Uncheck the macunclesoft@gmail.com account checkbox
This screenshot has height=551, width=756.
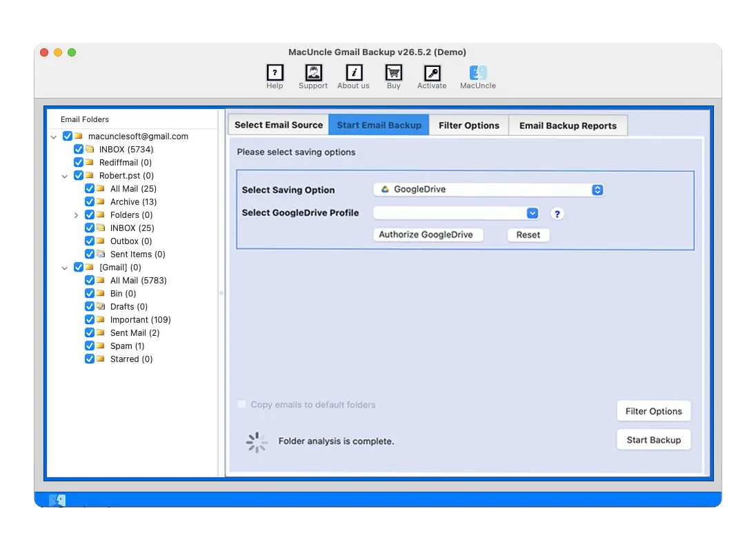tap(68, 137)
